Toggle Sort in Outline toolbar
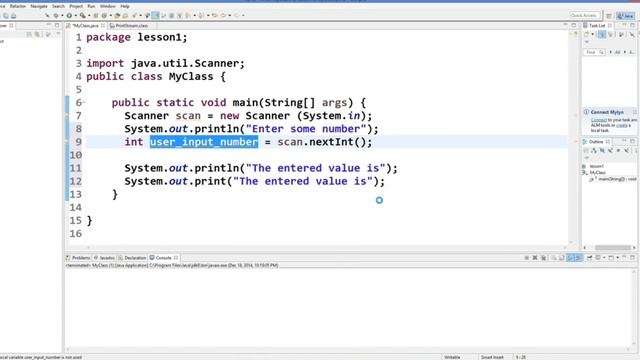 tap(593, 151)
